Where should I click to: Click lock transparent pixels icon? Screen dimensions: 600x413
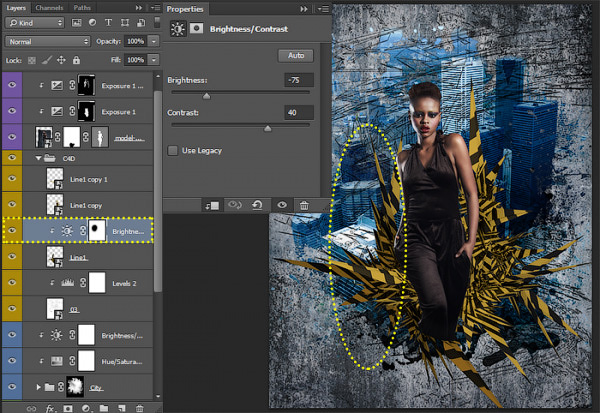tap(32, 60)
